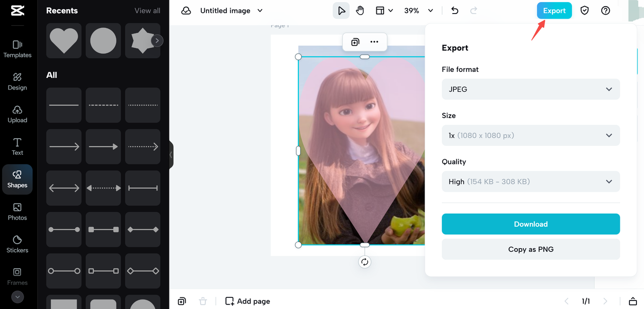
Task: Insert the line with hollow circle ends
Action: pos(64,271)
